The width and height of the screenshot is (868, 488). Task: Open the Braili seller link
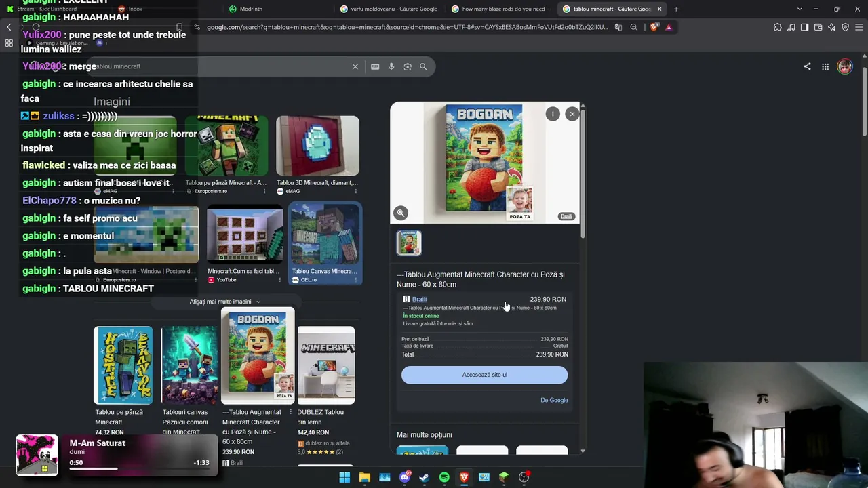point(419,299)
